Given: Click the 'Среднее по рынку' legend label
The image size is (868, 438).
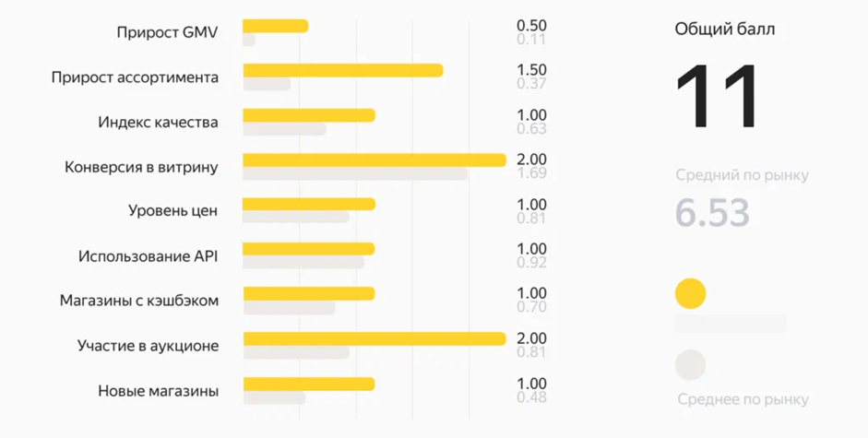Looking at the screenshot, I should point(743,399).
